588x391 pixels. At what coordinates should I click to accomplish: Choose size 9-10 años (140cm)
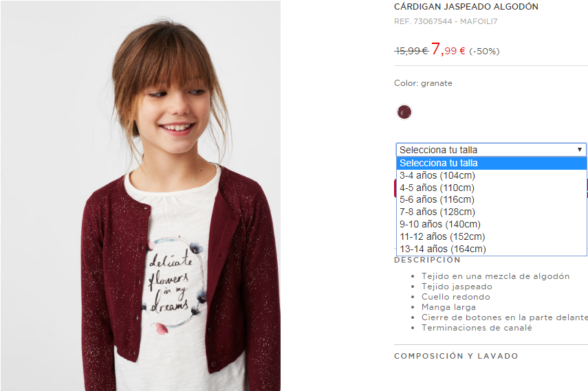(491, 225)
